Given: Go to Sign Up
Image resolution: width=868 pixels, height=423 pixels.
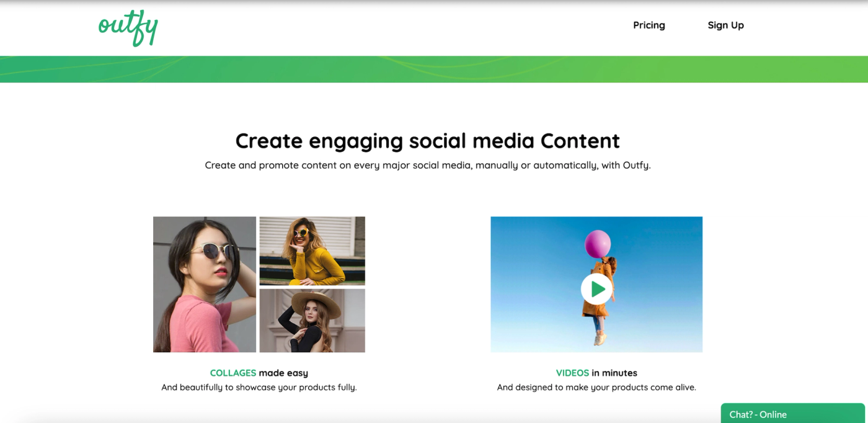Looking at the screenshot, I should pyautogui.click(x=725, y=25).
